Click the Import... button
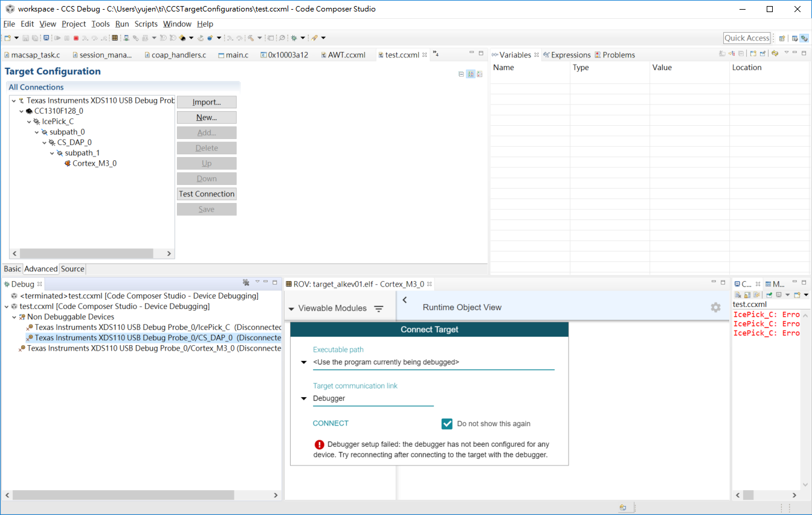The image size is (812, 515). click(x=207, y=102)
